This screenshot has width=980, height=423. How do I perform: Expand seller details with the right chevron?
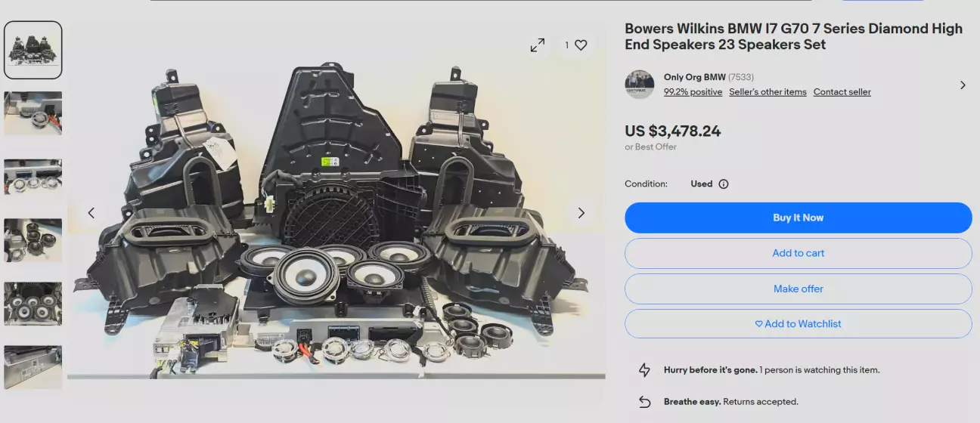[x=963, y=85]
